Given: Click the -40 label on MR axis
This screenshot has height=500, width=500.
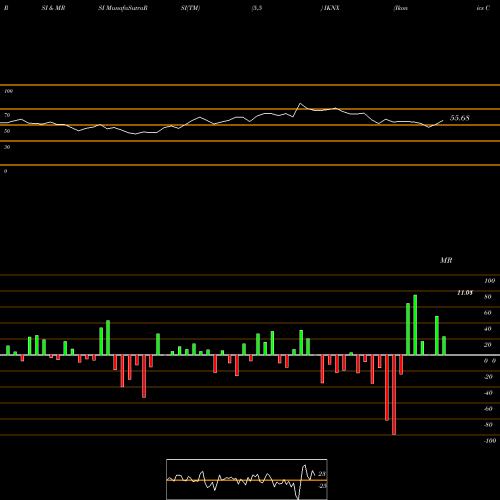Looking at the screenshot, I should coord(488,393).
